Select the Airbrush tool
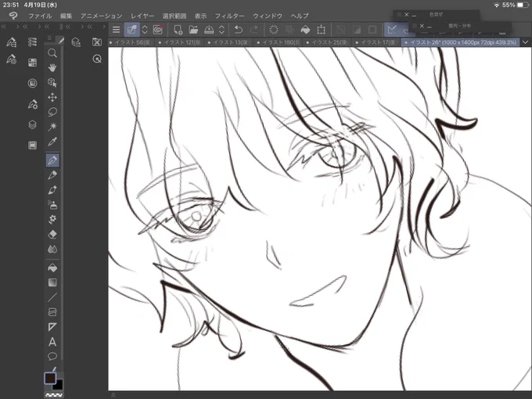This screenshot has height=399, width=532. 52,205
